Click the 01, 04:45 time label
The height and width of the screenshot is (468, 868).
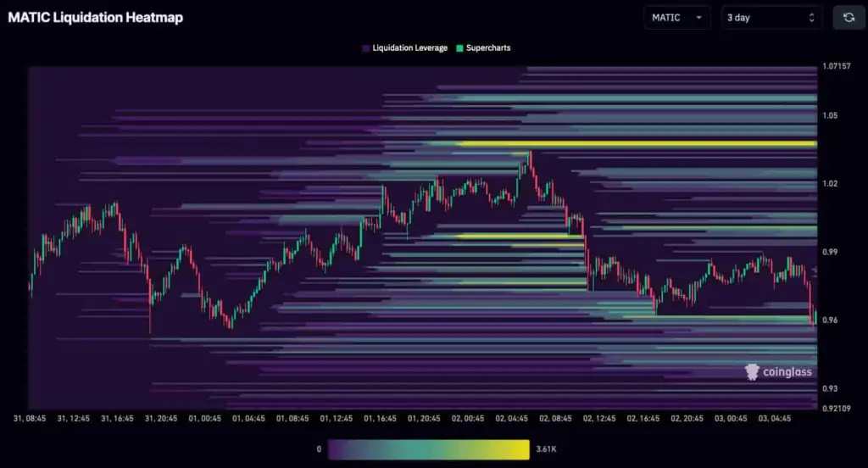pyautogui.click(x=248, y=419)
